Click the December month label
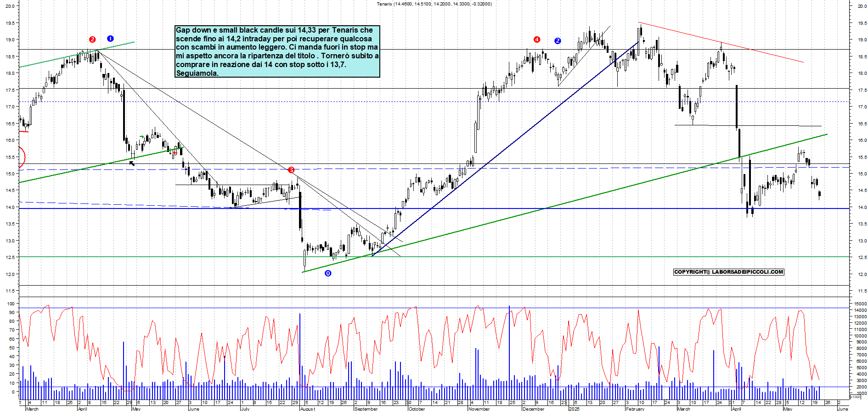 (533, 409)
